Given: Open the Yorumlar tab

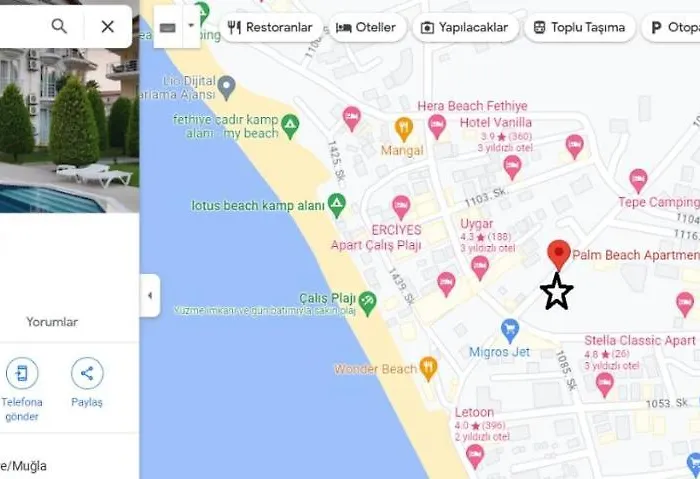Looking at the screenshot, I should [52, 322].
